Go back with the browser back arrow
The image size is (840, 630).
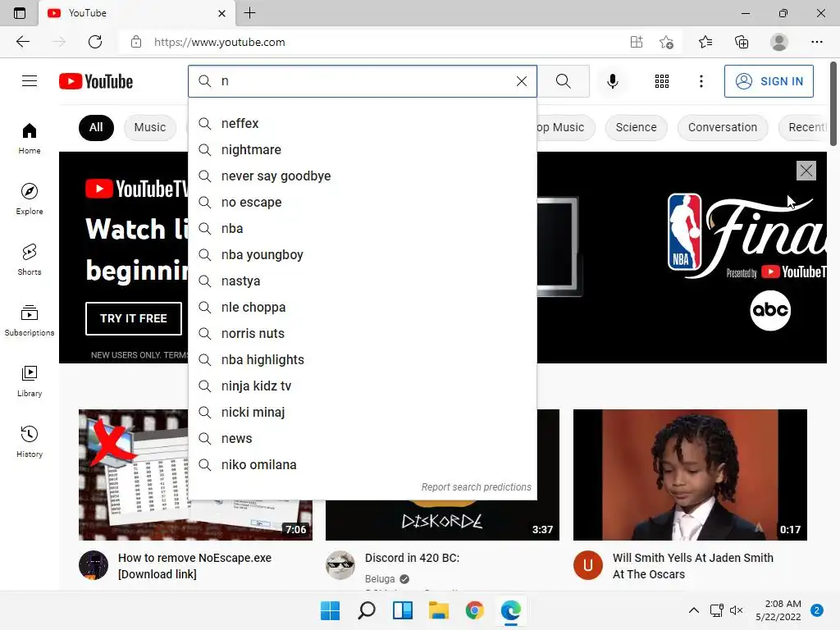click(x=22, y=42)
